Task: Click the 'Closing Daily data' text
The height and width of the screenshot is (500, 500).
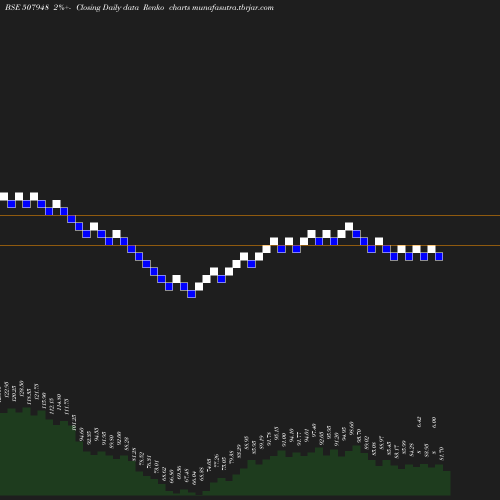Action: tap(107, 7)
